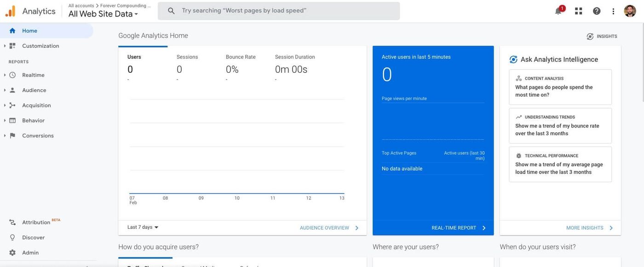Open the Real-Time Report link
This screenshot has width=644, height=267.
pos(454,228)
